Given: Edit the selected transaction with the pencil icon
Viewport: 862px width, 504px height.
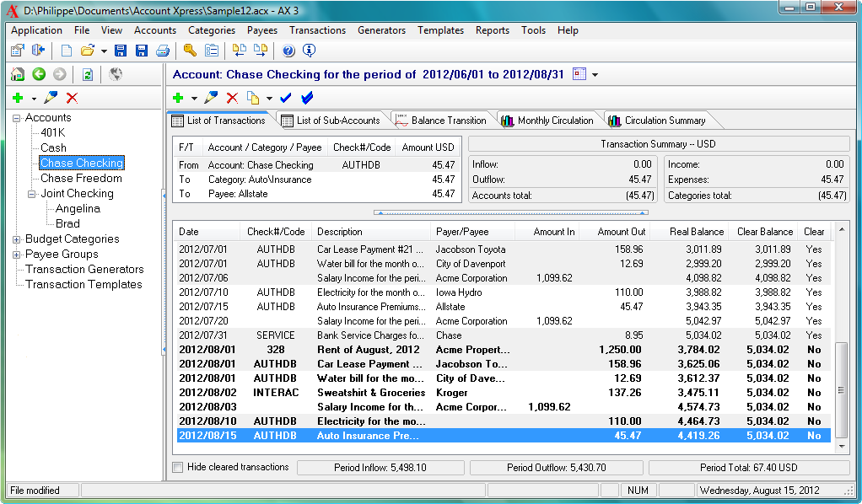Looking at the screenshot, I should click(x=211, y=98).
